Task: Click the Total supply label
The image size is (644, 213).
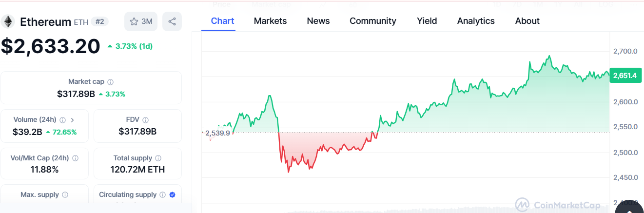Action: (133, 158)
